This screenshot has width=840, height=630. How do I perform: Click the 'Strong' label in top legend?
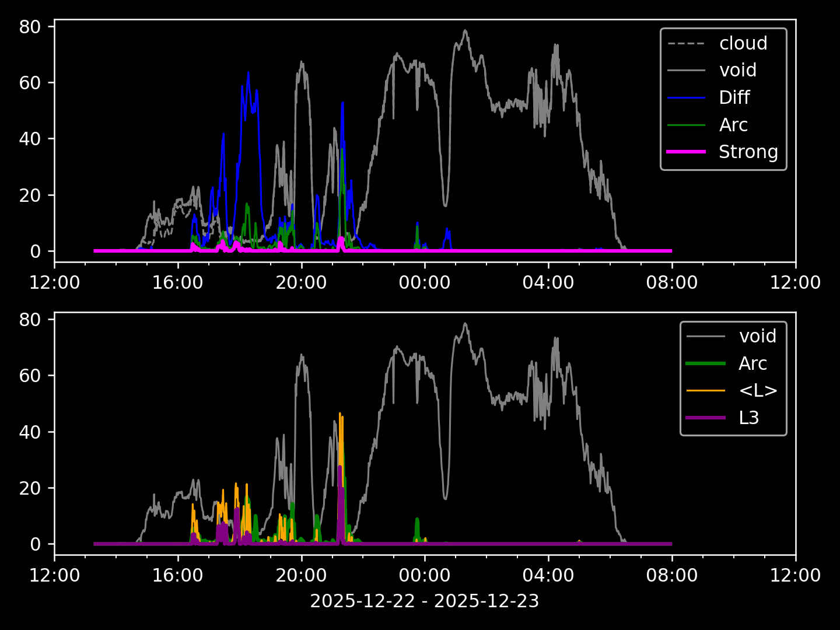pos(748,152)
